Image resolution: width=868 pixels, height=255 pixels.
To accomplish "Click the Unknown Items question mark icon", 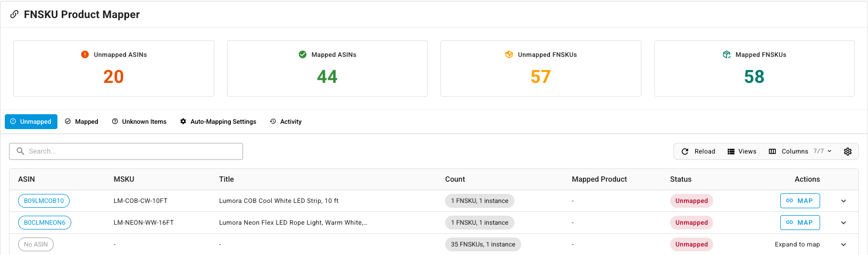I will pyautogui.click(x=115, y=122).
